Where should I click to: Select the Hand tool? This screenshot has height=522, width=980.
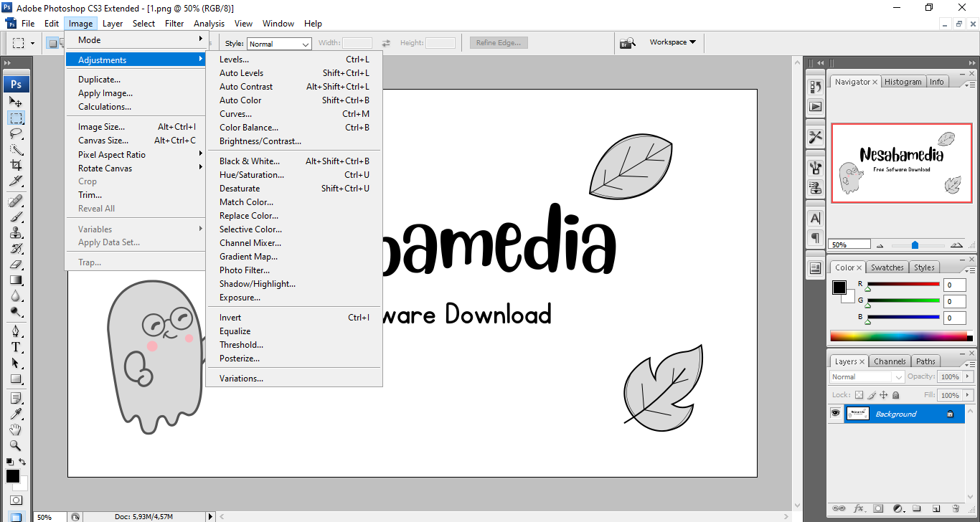16,430
